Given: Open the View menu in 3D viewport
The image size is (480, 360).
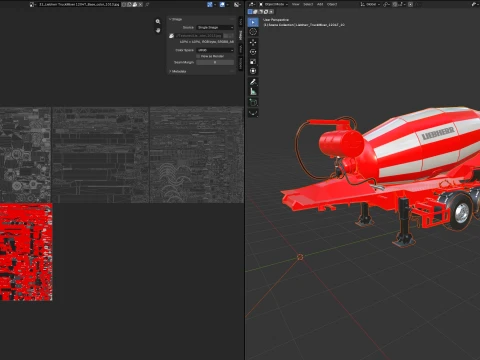Looking at the screenshot, I should point(296,4).
